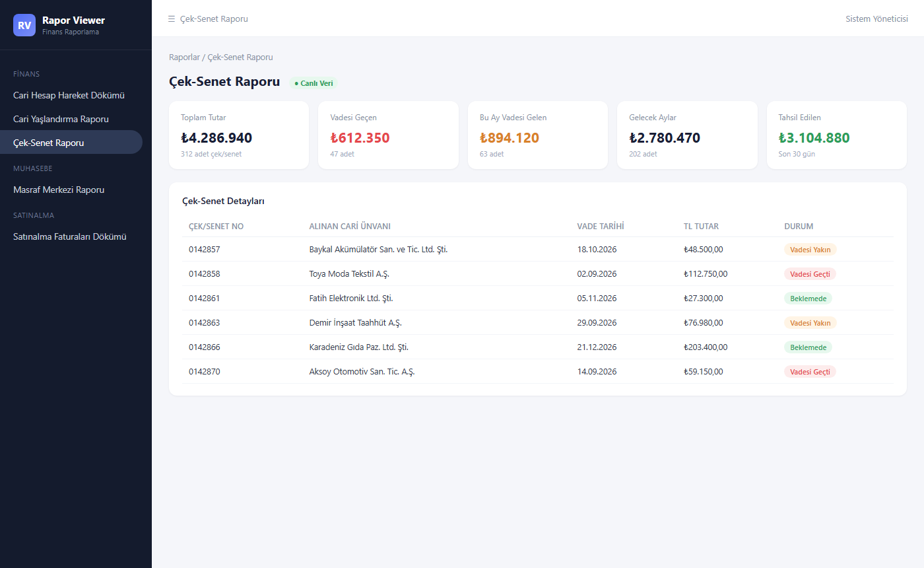Image resolution: width=924 pixels, height=568 pixels.
Task: Click the Canlı Veri status badge
Action: pos(313,83)
